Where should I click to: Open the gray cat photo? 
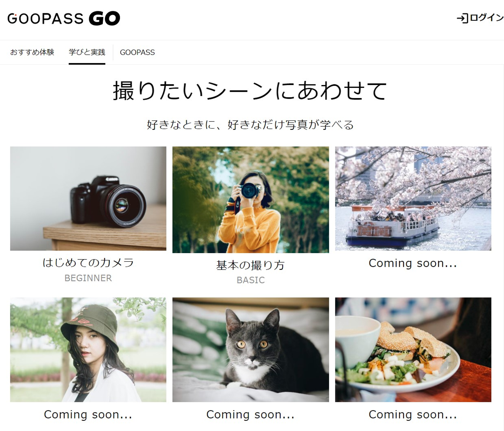(251, 350)
